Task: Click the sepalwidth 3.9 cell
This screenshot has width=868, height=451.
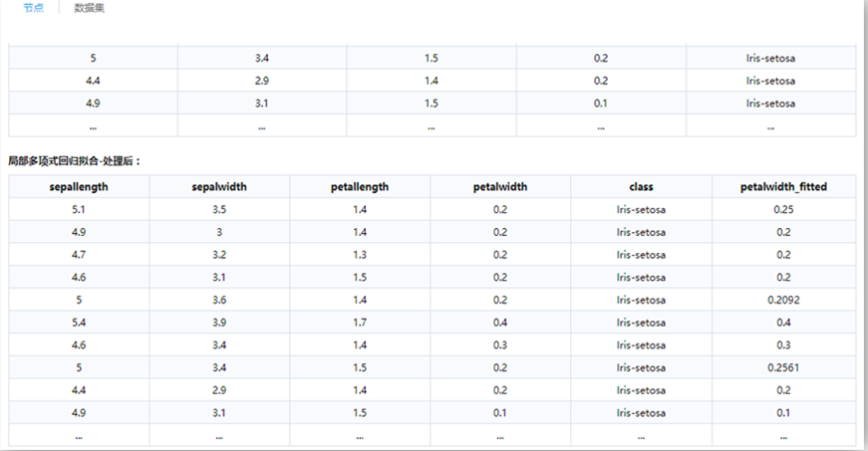Action: tap(219, 323)
